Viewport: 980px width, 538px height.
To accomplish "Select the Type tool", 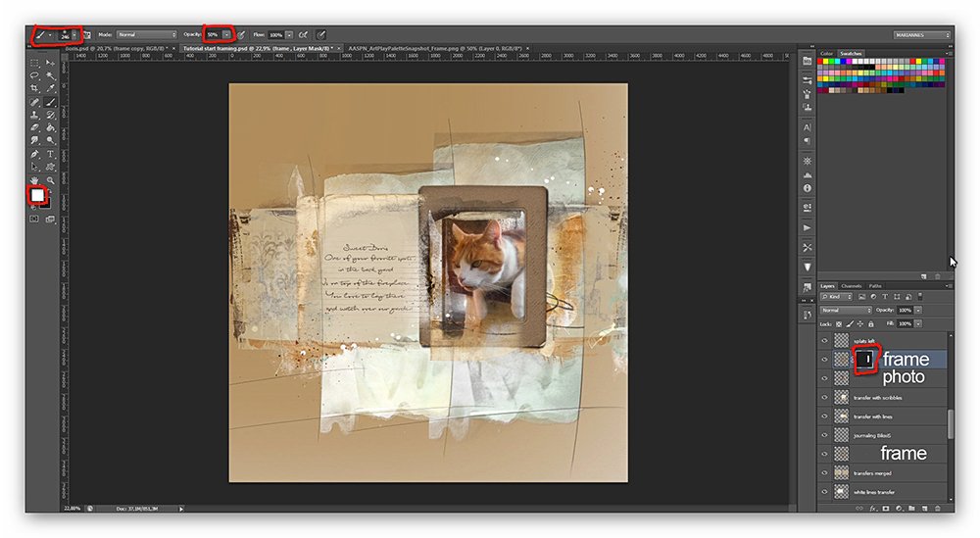I will (x=50, y=154).
